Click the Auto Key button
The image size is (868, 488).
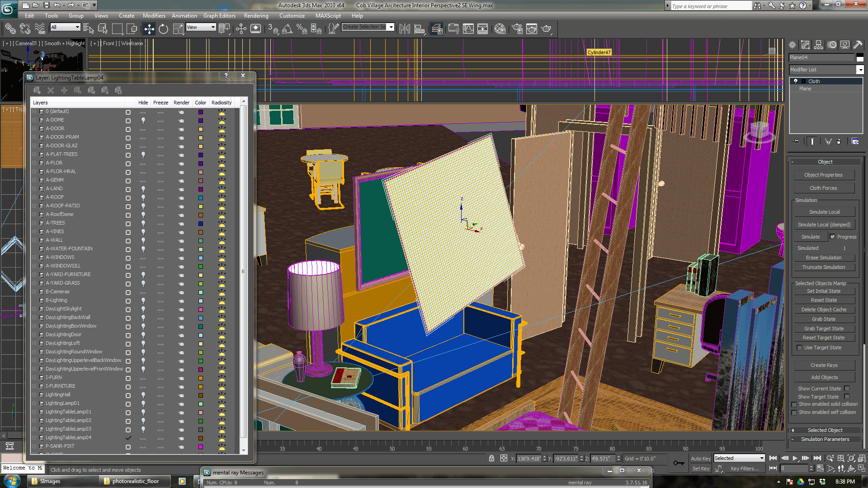[x=701, y=459]
